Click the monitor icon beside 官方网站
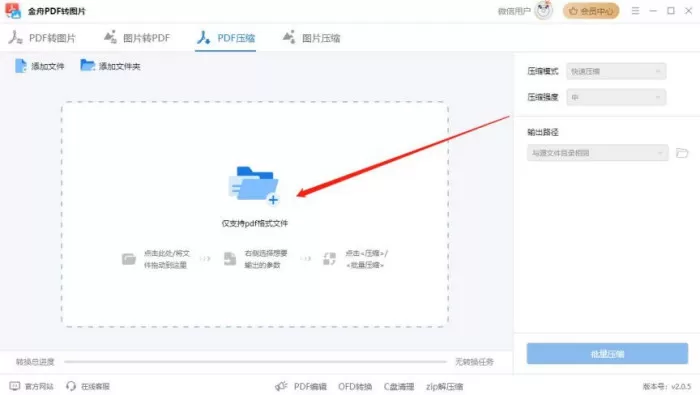 pyautogui.click(x=15, y=386)
